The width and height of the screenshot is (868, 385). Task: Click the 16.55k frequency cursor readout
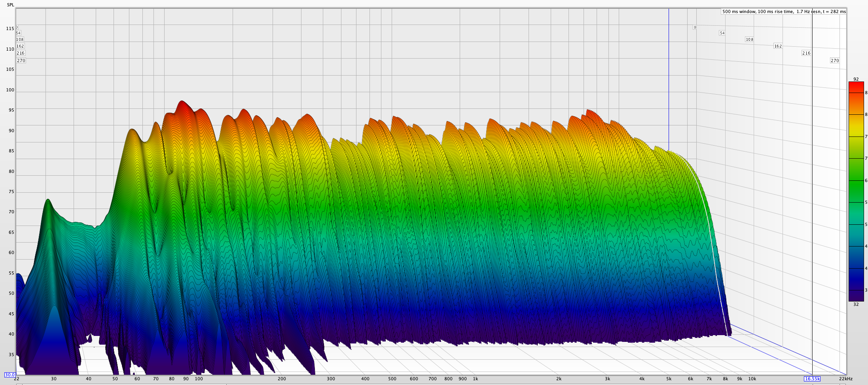click(x=812, y=379)
